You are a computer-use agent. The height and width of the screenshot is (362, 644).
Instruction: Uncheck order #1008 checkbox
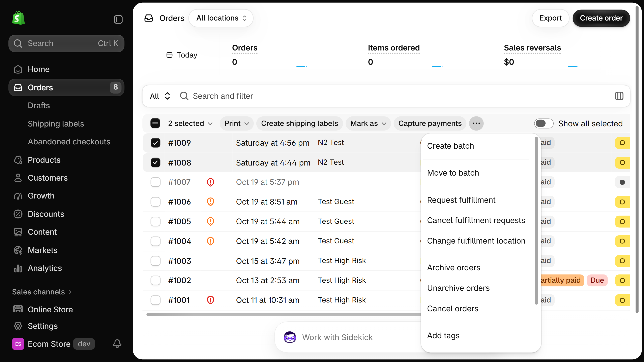155,162
